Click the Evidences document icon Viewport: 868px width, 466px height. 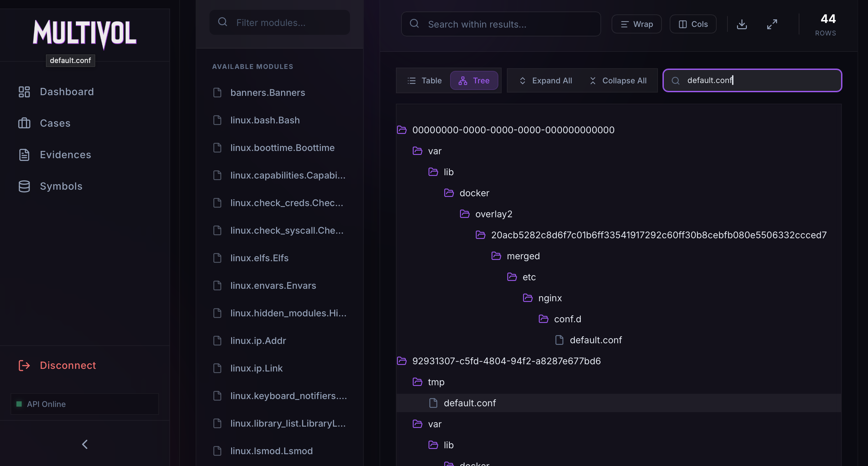pyautogui.click(x=24, y=155)
